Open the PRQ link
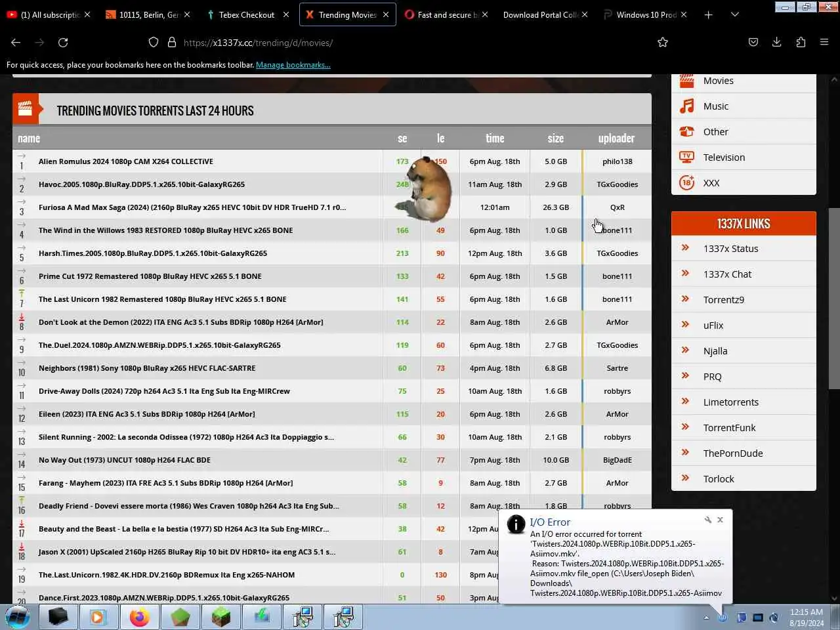The image size is (840, 630). coord(712,377)
